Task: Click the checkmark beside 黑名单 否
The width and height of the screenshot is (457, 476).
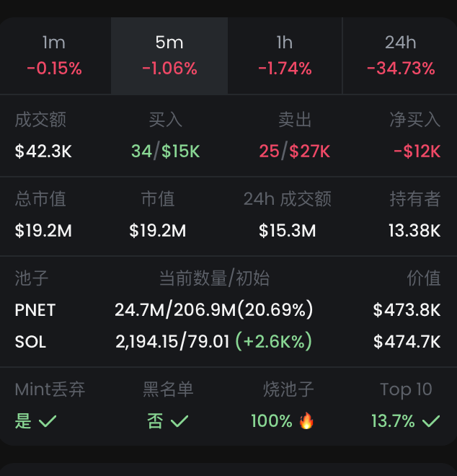Action: [179, 421]
